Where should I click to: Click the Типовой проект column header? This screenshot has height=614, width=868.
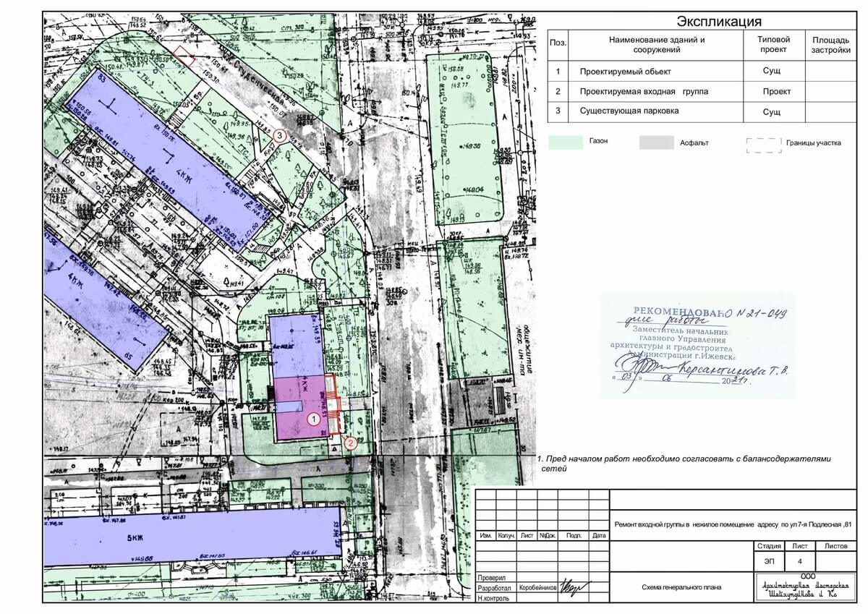[773, 45]
